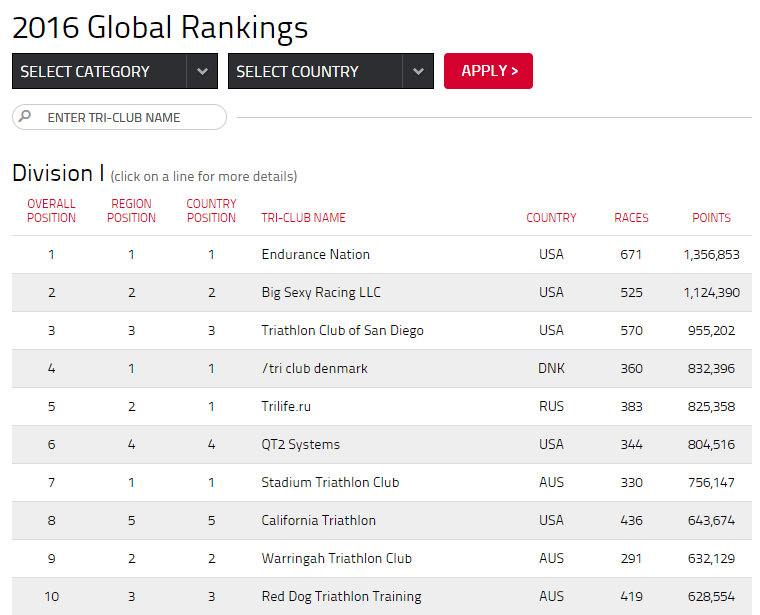Click the Races column header
Viewport: 760px width, 615px height.
click(x=631, y=218)
